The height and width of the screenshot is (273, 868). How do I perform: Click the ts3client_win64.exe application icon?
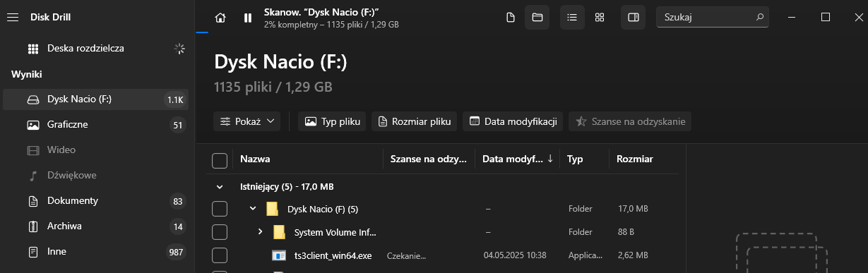pos(279,255)
